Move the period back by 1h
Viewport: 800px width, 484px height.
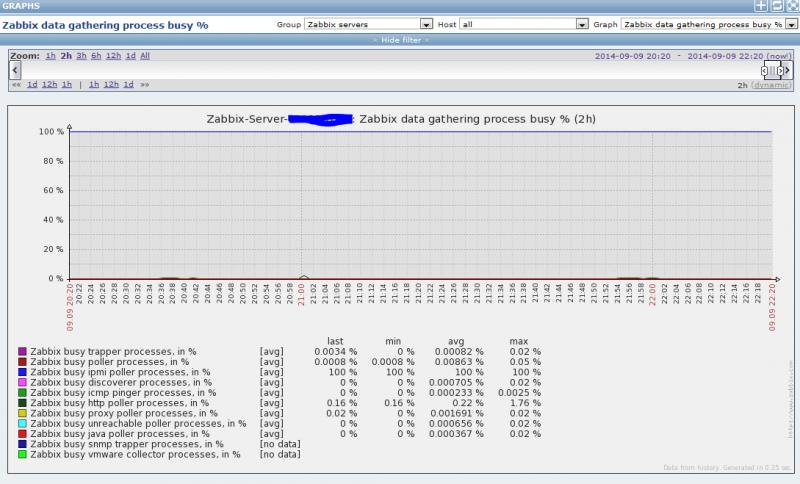coord(67,84)
